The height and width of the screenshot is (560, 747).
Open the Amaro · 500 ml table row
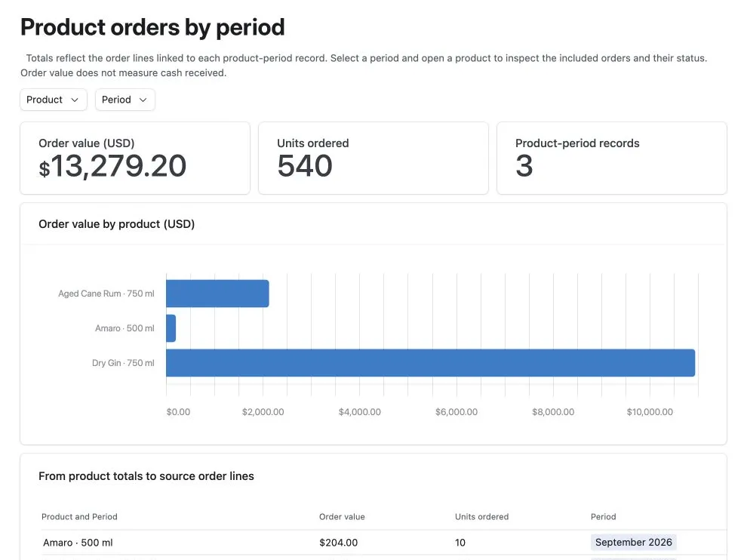(384, 543)
